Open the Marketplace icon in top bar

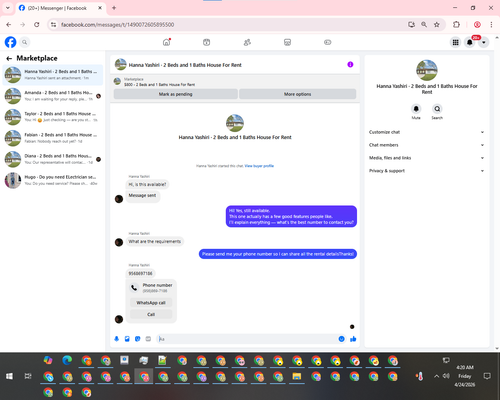tap(287, 42)
